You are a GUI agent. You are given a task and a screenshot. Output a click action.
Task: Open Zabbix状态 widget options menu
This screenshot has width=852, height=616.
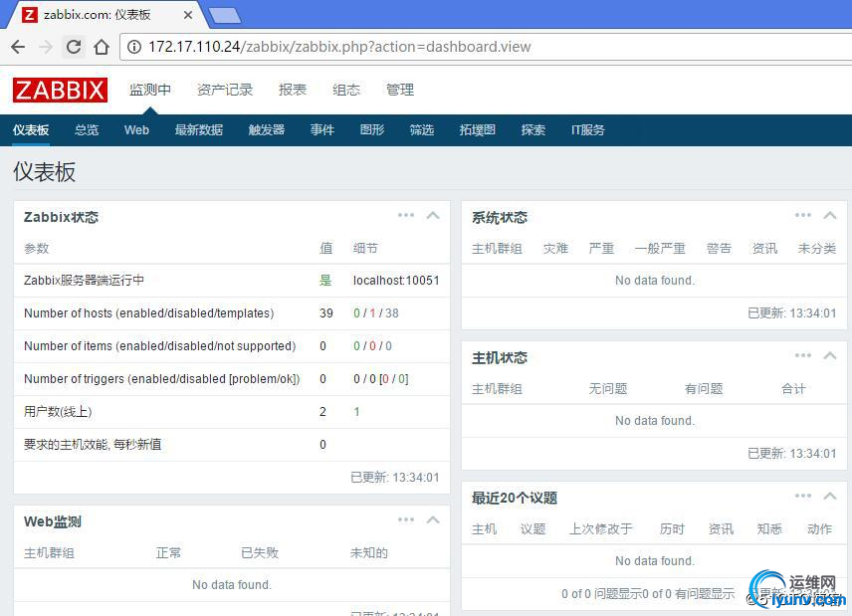(x=406, y=216)
